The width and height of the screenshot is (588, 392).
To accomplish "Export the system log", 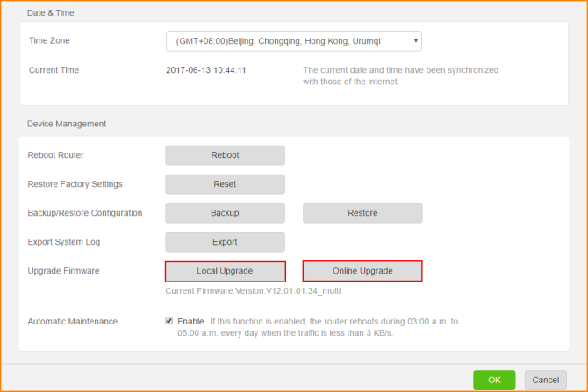I will (225, 242).
